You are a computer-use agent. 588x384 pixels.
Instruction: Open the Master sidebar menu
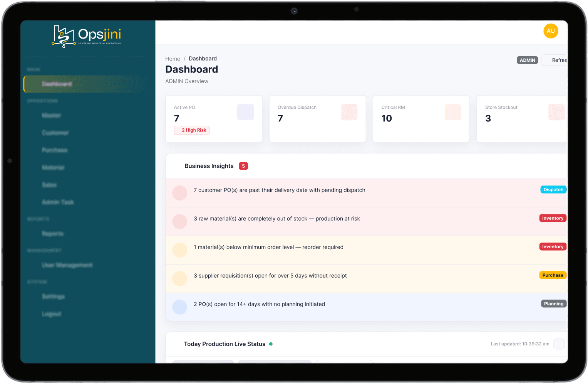52,115
